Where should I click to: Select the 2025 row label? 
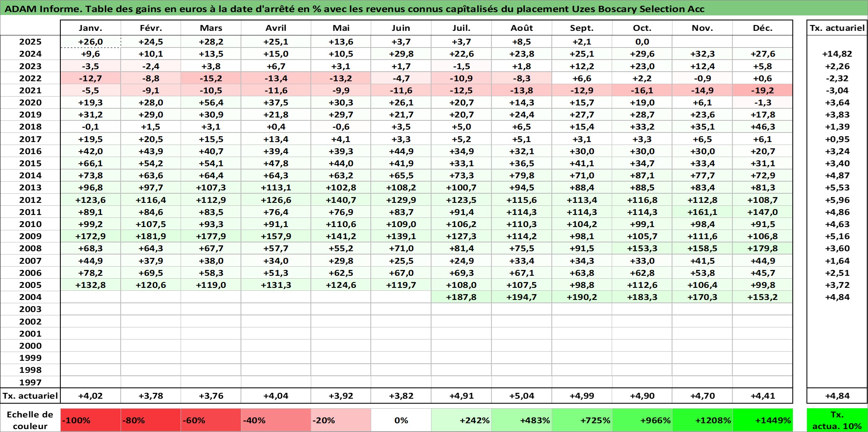pyautogui.click(x=30, y=42)
